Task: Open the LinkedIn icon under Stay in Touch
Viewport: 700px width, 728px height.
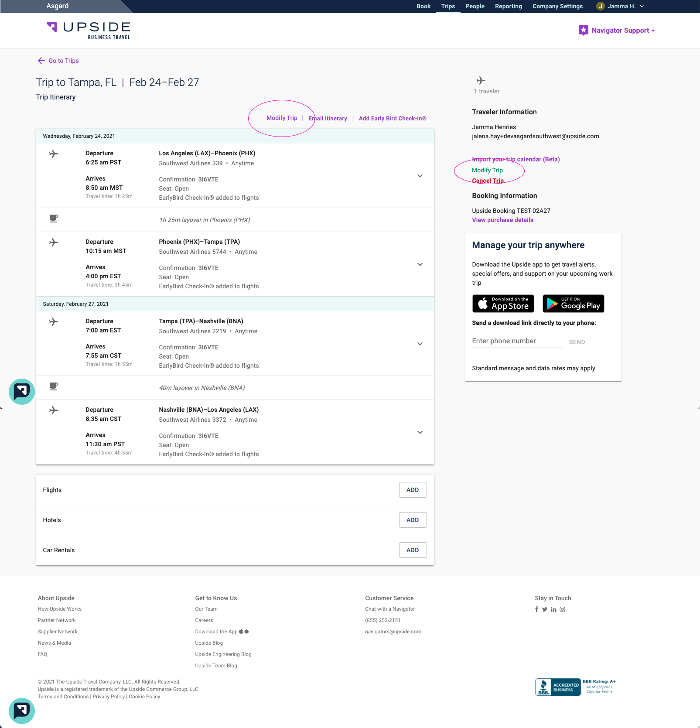Action: 553,609
